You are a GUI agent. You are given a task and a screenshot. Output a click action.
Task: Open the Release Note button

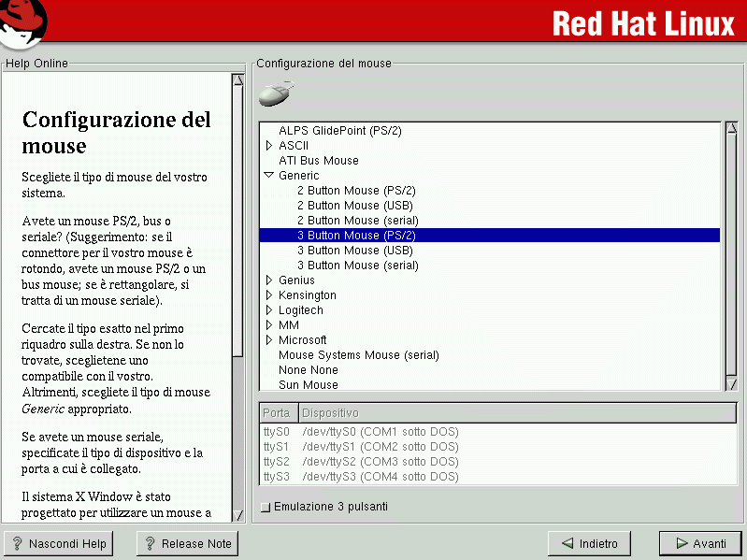tap(187, 543)
